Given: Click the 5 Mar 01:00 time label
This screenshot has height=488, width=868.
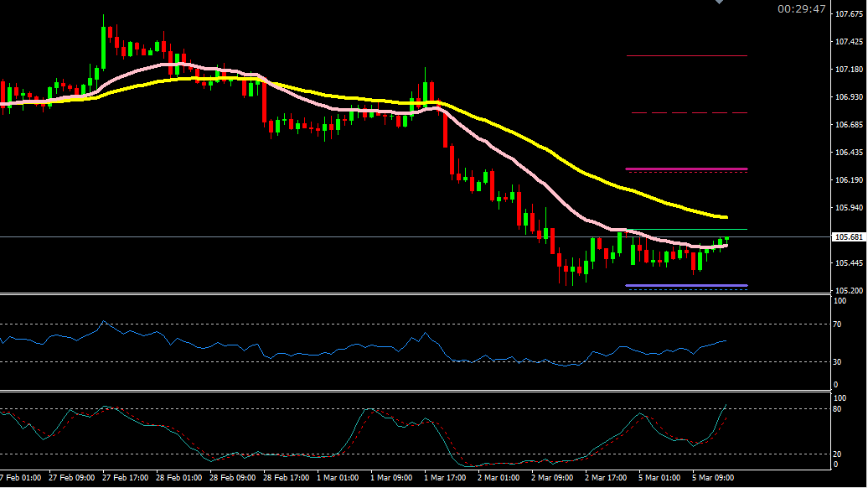Looking at the screenshot, I should point(660,477).
